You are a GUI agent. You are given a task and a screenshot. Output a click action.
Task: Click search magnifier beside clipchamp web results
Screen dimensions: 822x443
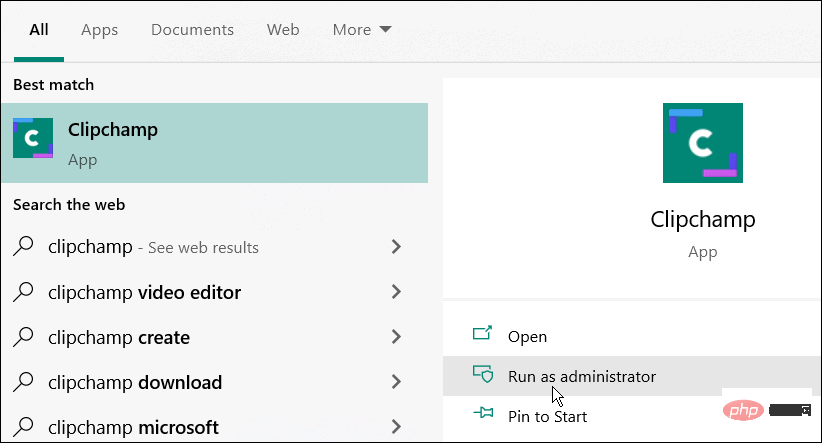23,246
